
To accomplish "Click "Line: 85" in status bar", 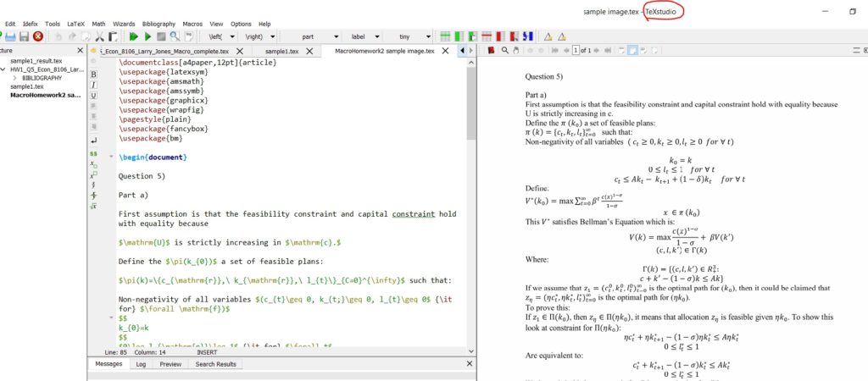I will (x=115, y=352).
